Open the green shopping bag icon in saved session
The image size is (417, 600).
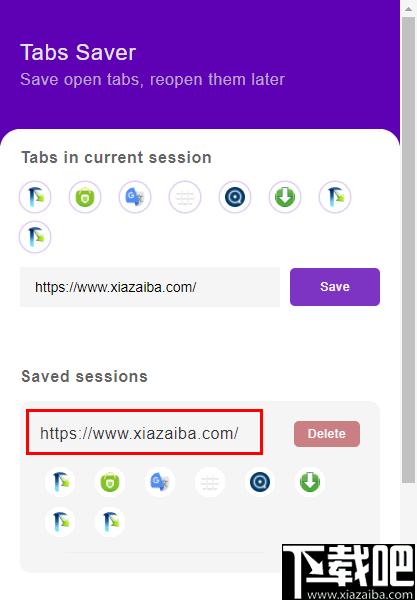(x=110, y=482)
